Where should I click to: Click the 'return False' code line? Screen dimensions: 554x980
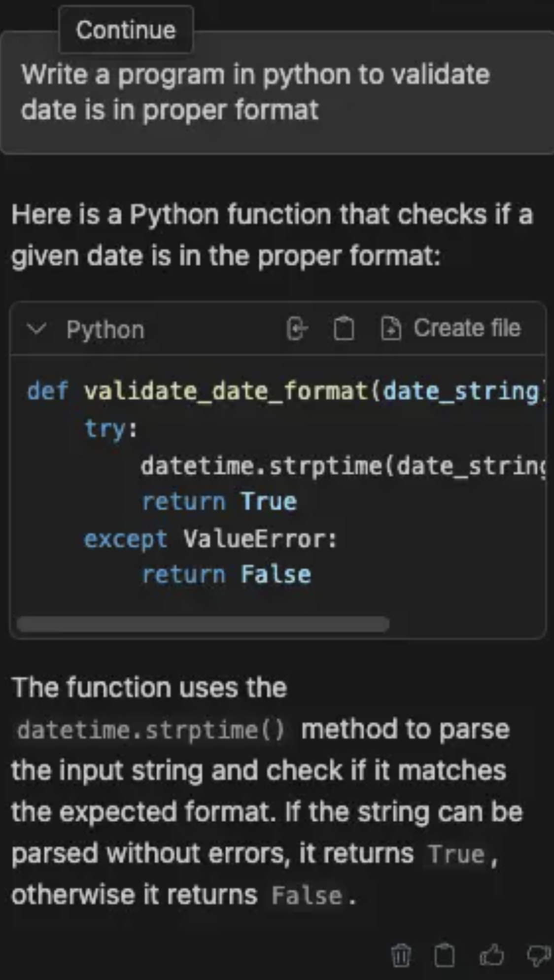pyautogui.click(x=226, y=575)
